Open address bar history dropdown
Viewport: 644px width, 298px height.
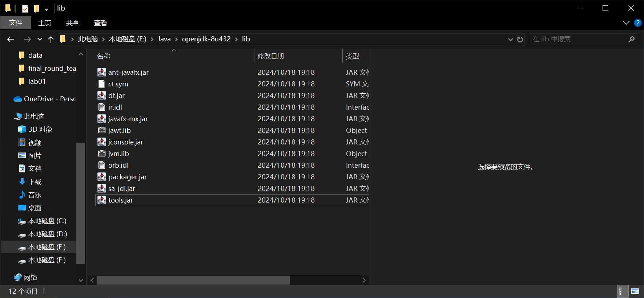[x=510, y=39]
